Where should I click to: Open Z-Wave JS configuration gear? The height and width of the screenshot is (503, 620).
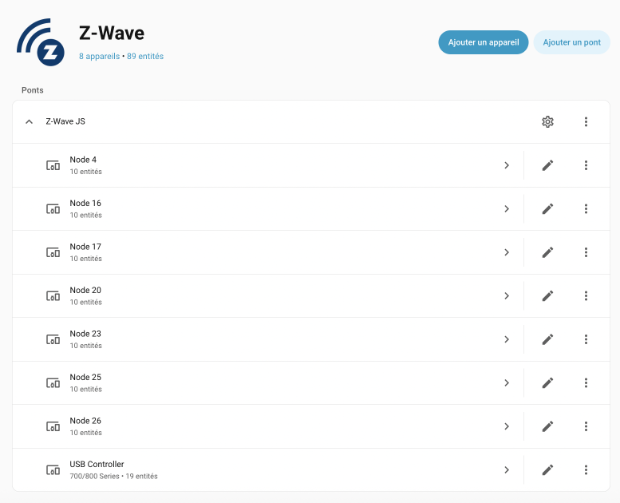[x=547, y=122]
